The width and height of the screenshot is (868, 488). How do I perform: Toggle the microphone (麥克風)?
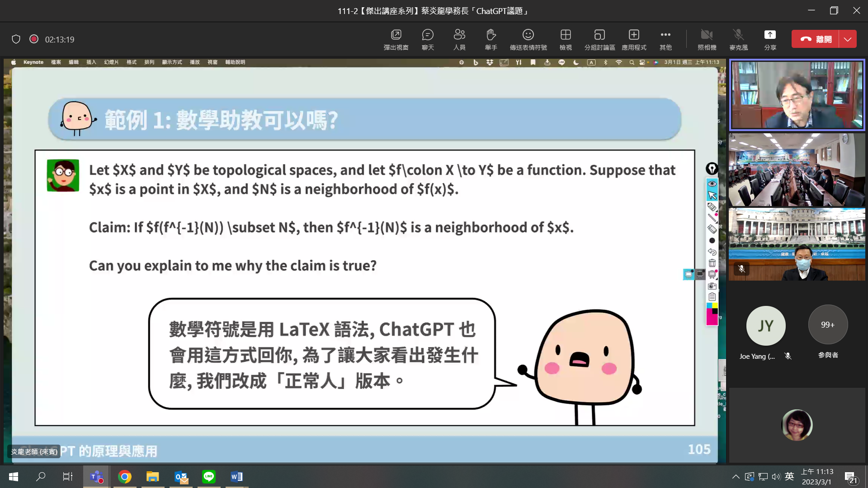(738, 39)
